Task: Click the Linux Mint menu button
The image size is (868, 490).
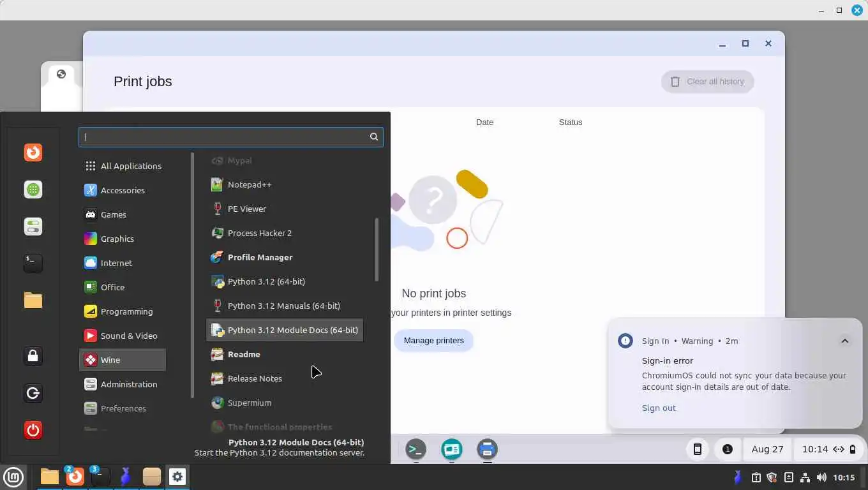Action: click(13, 477)
